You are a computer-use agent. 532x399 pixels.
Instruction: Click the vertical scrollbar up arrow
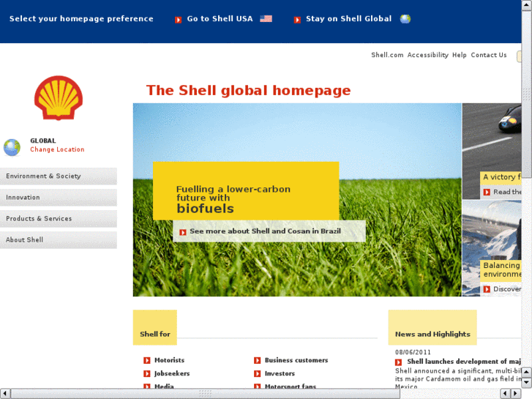point(527,5)
